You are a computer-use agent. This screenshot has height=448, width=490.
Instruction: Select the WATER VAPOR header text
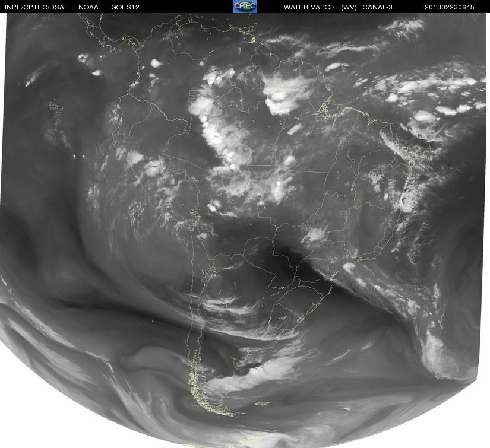(x=309, y=8)
